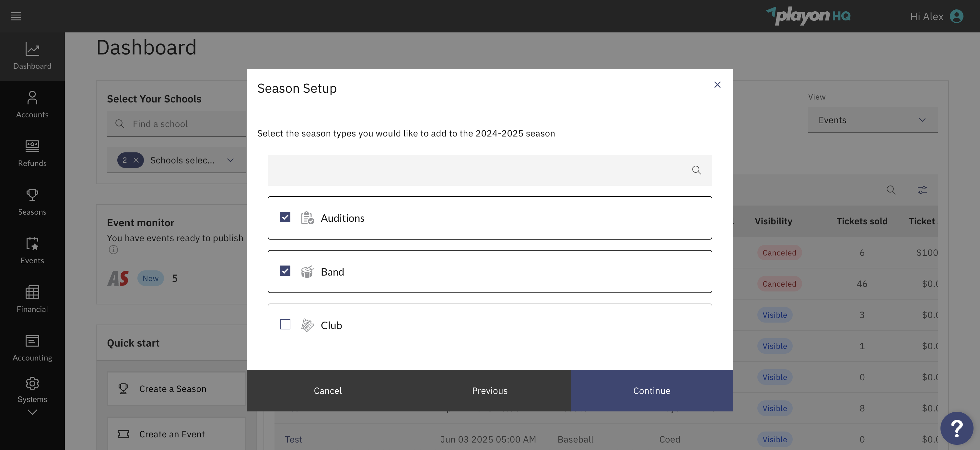Open the events table filter sliders icon

(922, 190)
